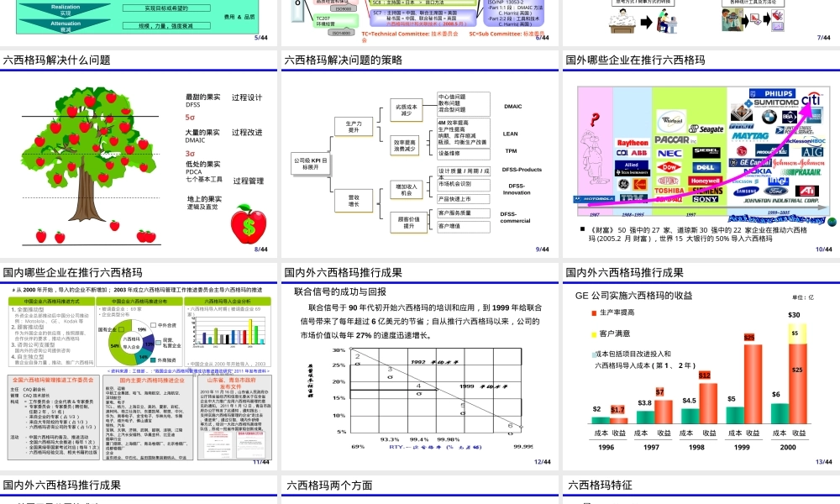Image resolution: width=840 pixels, height=504 pixels.
Task: Click the NEC logo
Action: coord(669,153)
